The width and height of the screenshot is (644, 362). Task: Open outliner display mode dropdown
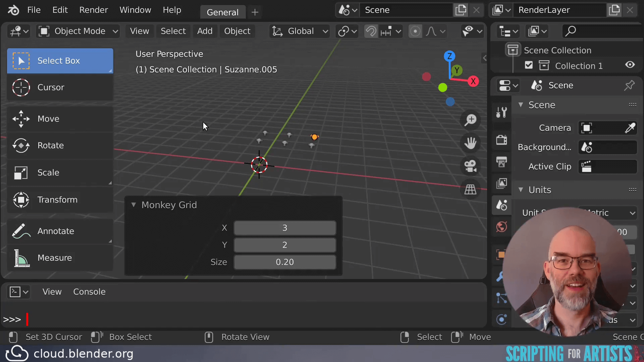point(538,31)
